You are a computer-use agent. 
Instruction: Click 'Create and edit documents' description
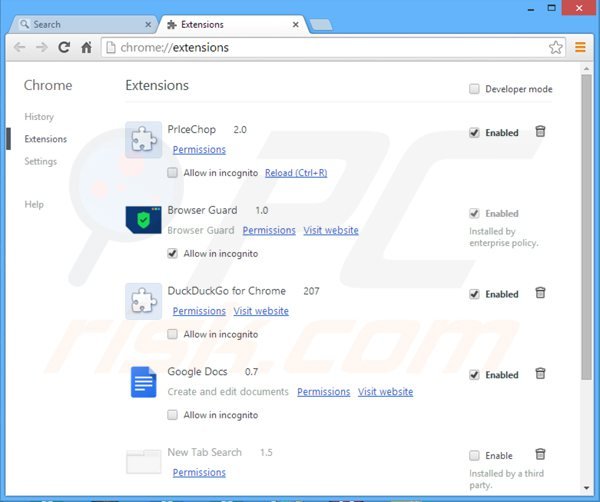228,392
